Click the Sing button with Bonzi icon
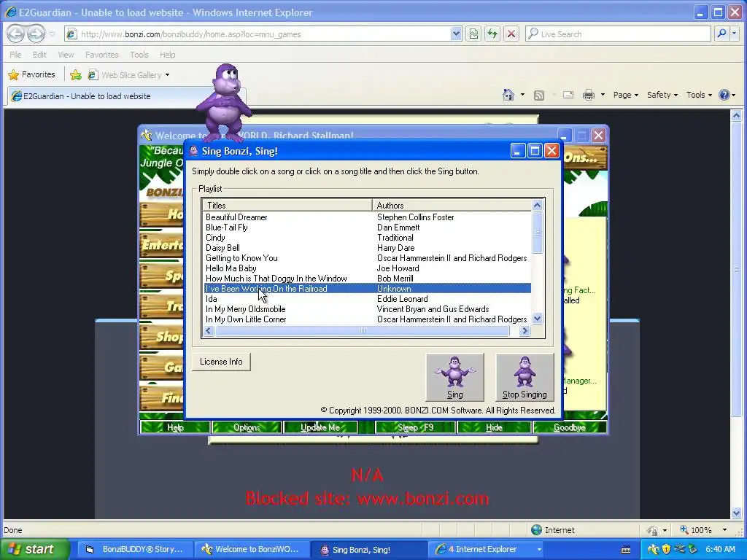The width and height of the screenshot is (747, 560). tap(455, 377)
